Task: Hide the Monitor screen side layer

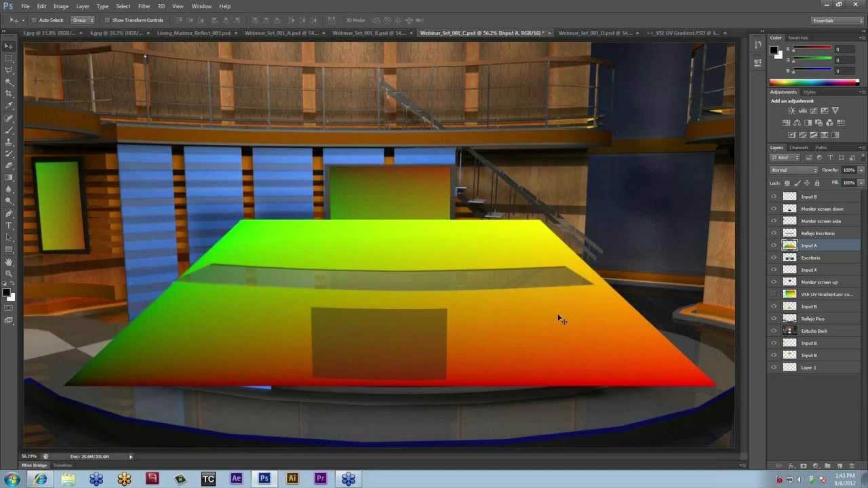Action: point(774,221)
